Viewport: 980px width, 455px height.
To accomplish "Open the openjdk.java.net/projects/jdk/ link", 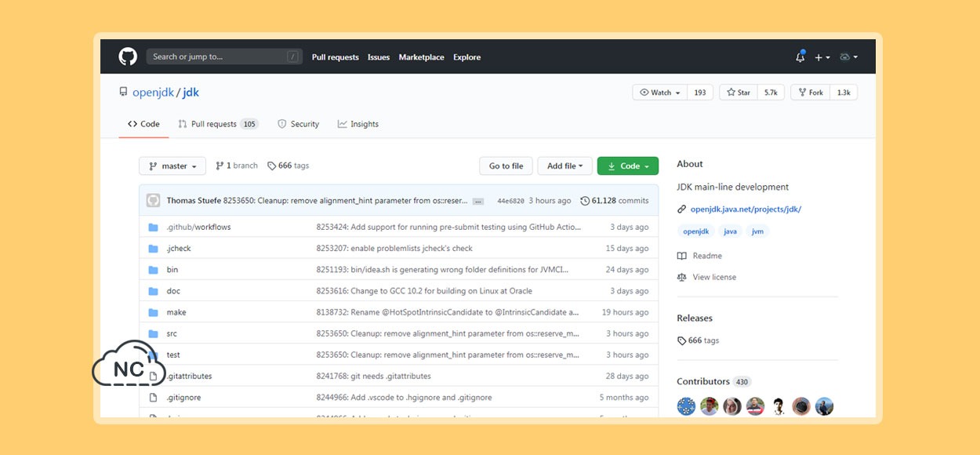I will pos(746,209).
